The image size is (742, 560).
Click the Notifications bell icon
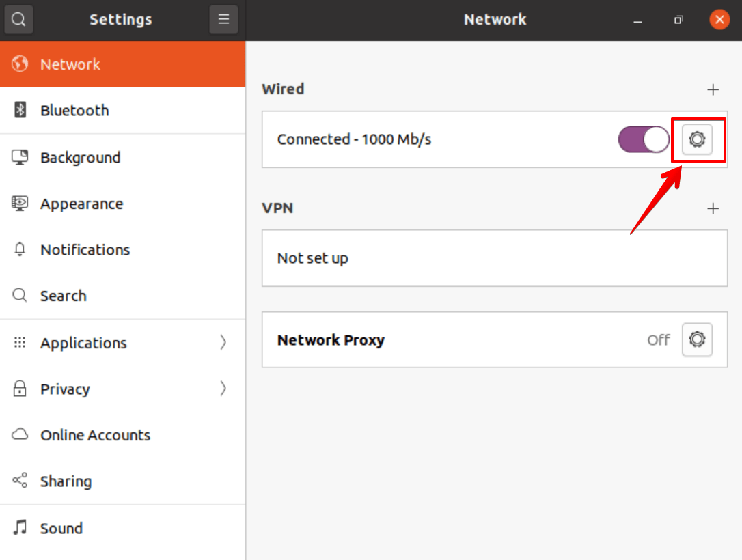pyautogui.click(x=19, y=249)
